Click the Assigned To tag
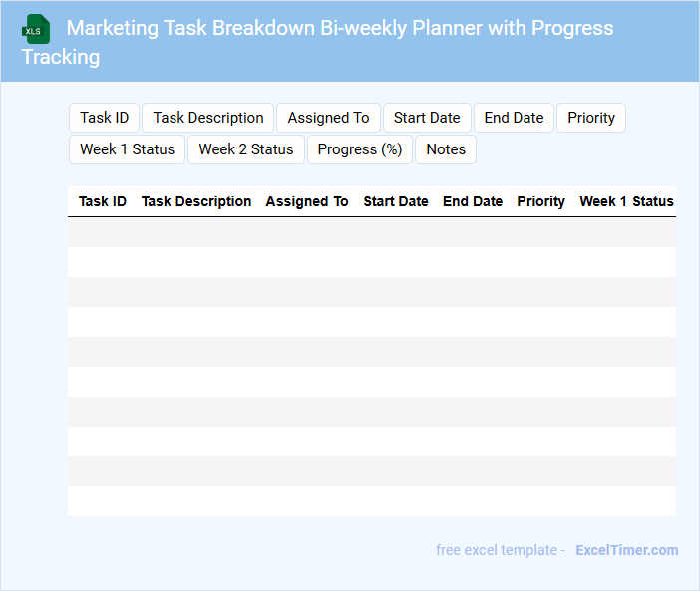Image resolution: width=700 pixels, height=591 pixels. tap(328, 118)
